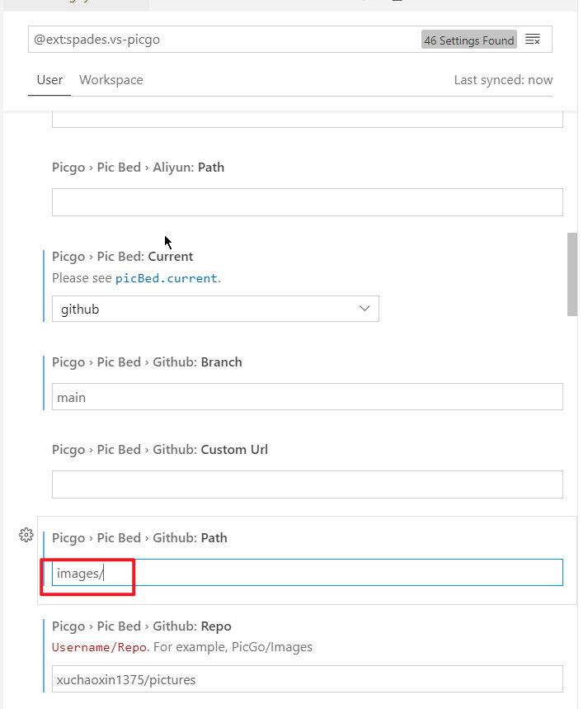Viewport: 588px width, 709px height.
Task: Open the Pic Bed Current dropdown
Action: point(215,309)
